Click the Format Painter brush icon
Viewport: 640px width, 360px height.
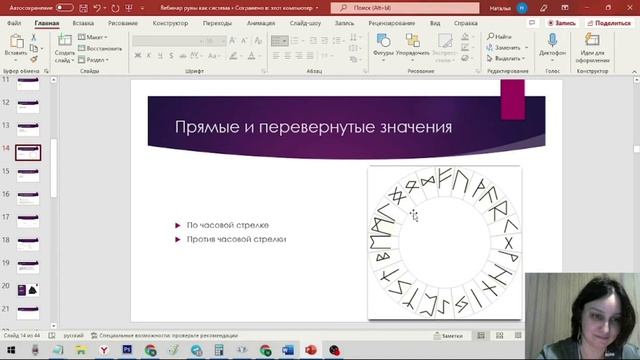tap(34, 59)
